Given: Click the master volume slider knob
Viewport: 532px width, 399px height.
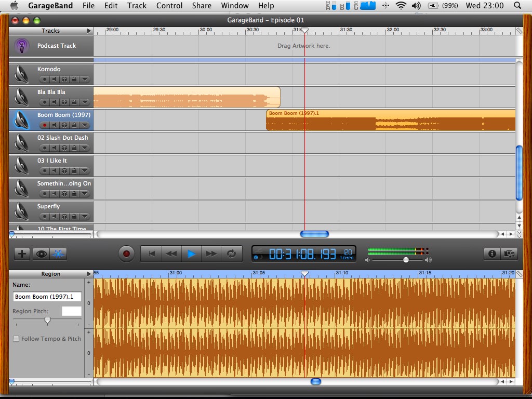Looking at the screenshot, I should (406, 260).
